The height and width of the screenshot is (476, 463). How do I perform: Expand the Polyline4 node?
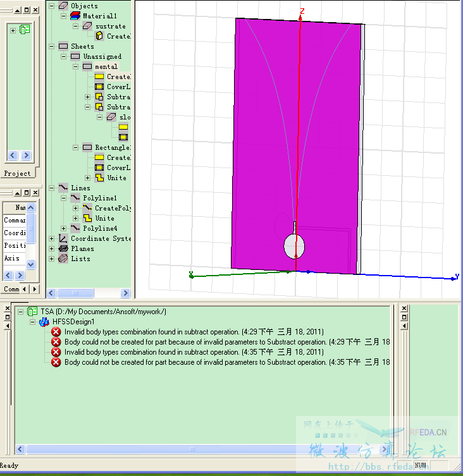[x=63, y=228]
